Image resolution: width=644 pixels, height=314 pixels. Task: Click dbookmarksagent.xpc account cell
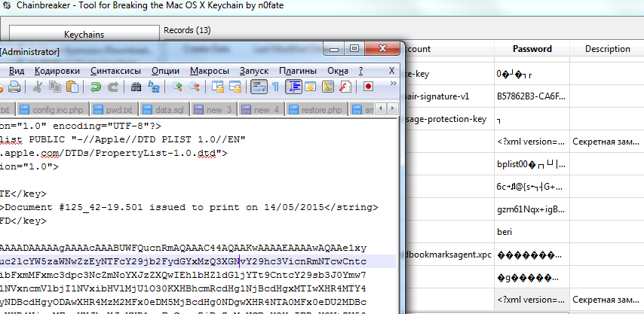449,255
